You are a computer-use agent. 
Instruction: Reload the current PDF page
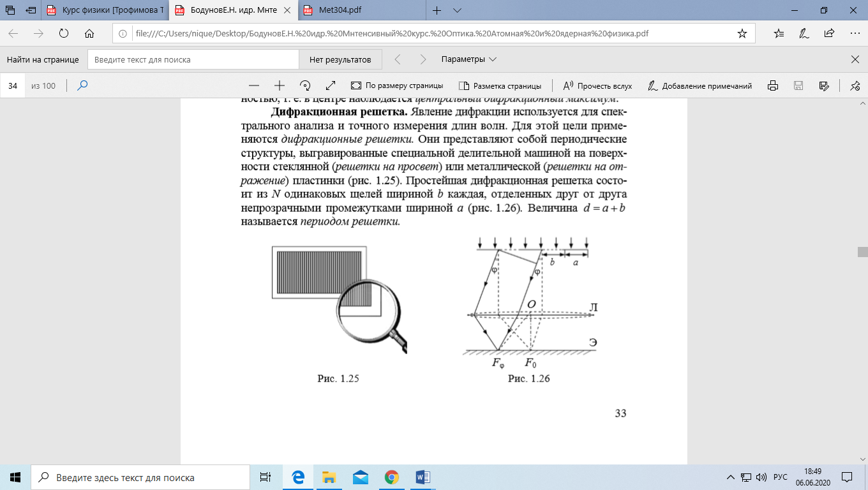click(64, 33)
